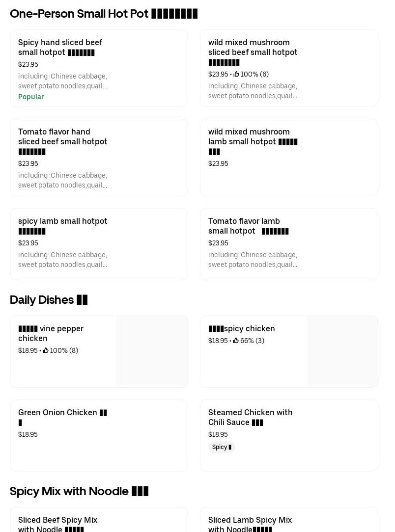Open Spicy hand sliced beef small hotpot item
This screenshot has width=395, height=532.
coord(99,68)
